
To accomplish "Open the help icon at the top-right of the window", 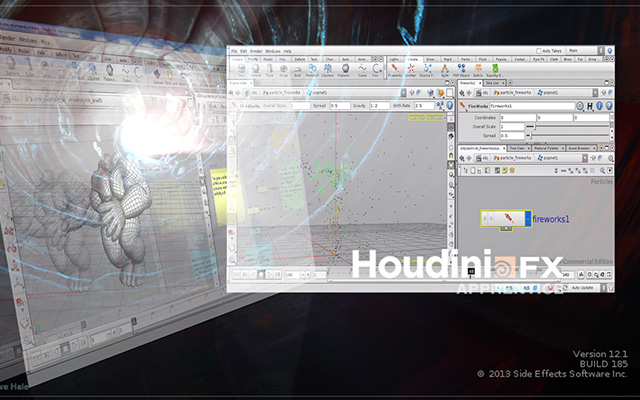I will point(609,51).
